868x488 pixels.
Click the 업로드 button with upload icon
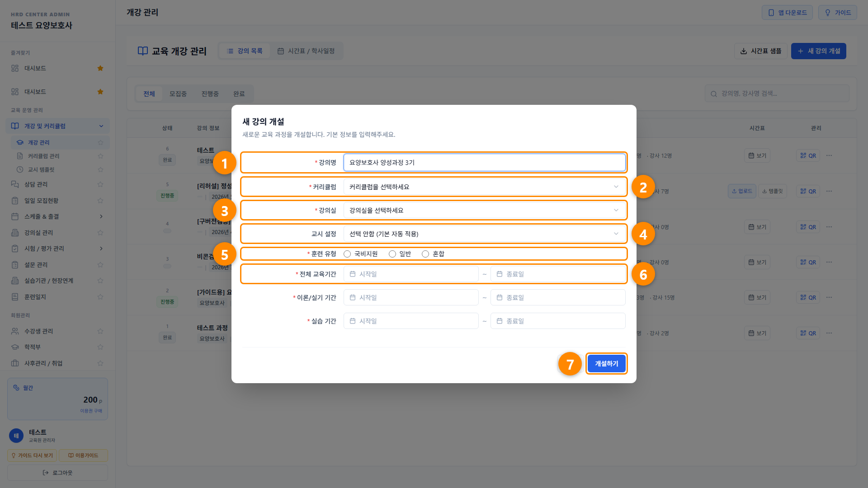pos(742,191)
